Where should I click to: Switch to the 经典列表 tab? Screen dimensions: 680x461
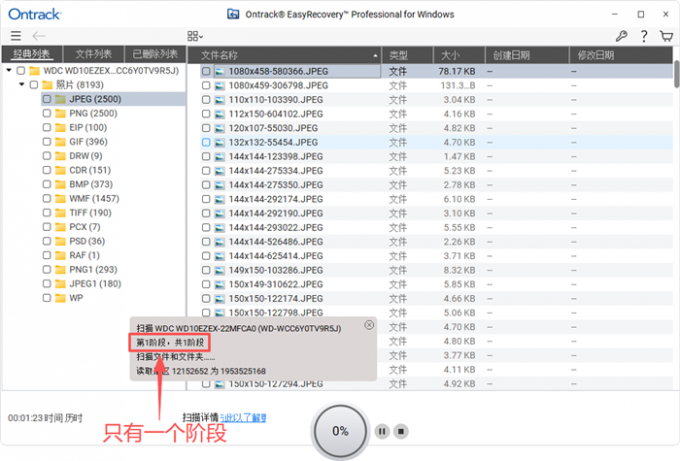(x=32, y=55)
